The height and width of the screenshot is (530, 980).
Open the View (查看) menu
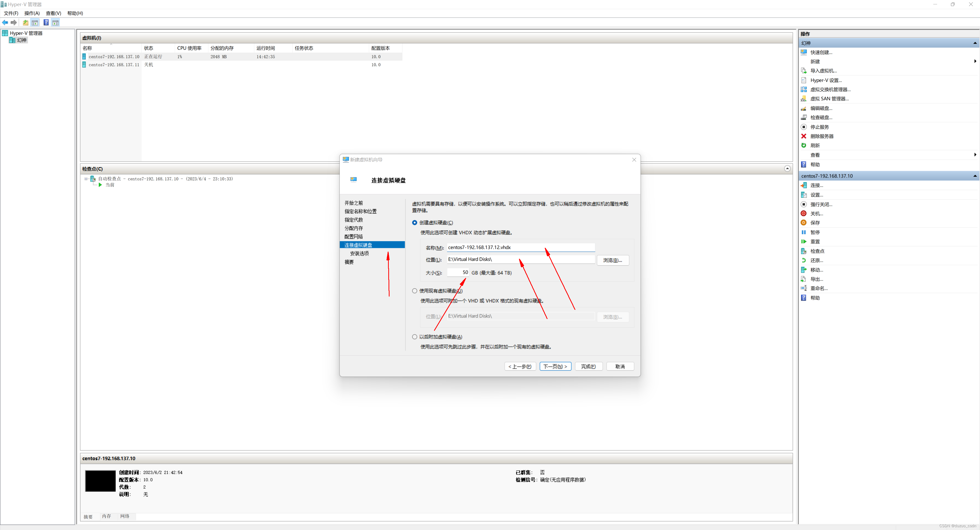click(53, 13)
